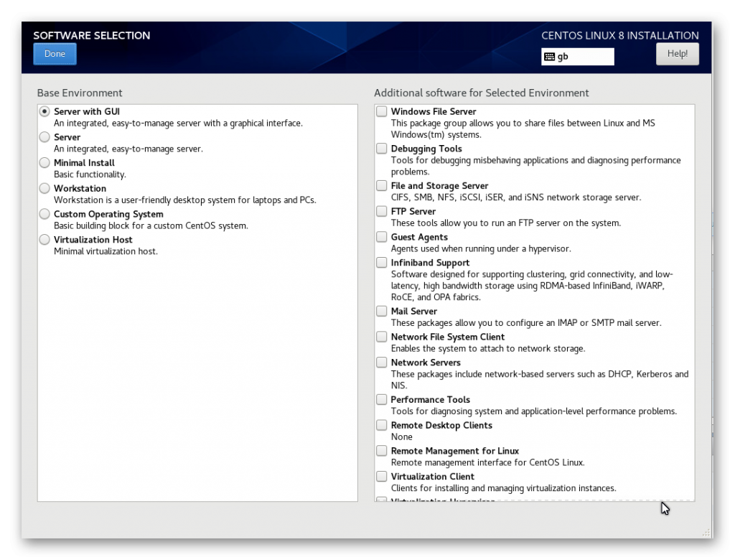Enable the Virtualization Client checkbox
The height and width of the screenshot is (560, 735).
tap(382, 476)
